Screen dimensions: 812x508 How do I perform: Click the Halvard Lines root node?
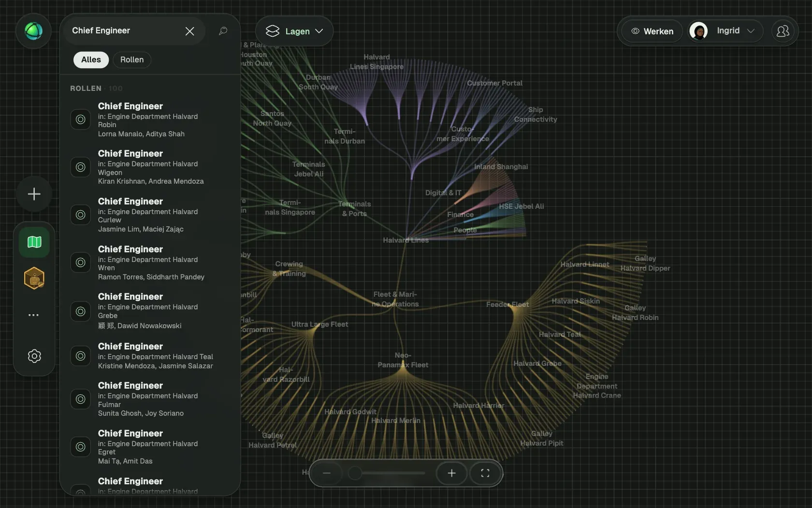click(406, 240)
